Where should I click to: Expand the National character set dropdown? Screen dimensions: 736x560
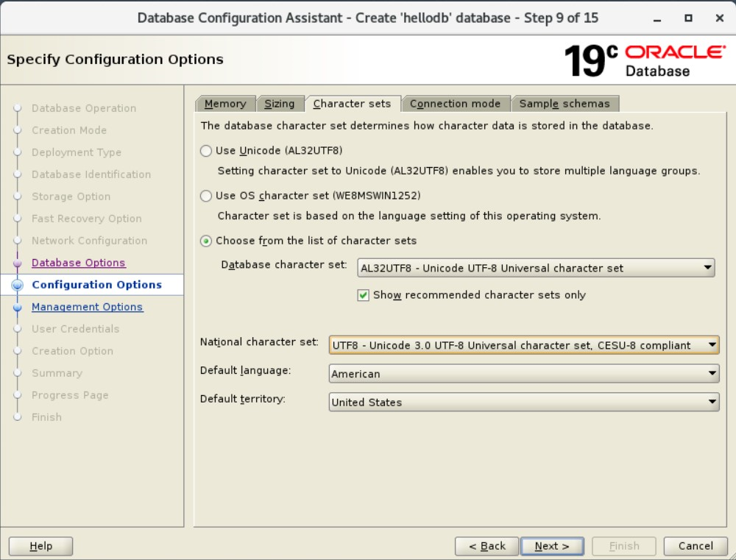click(x=524, y=345)
